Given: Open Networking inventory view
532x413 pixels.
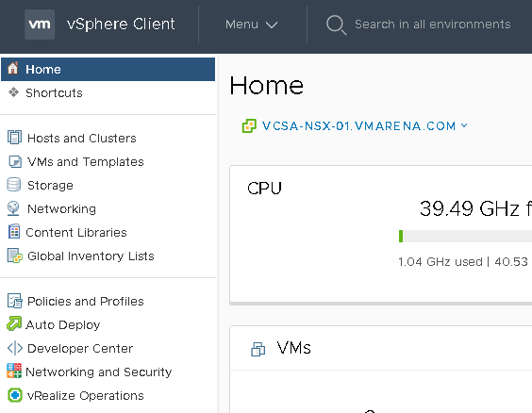Looking at the screenshot, I should pyautogui.click(x=61, y=209).
